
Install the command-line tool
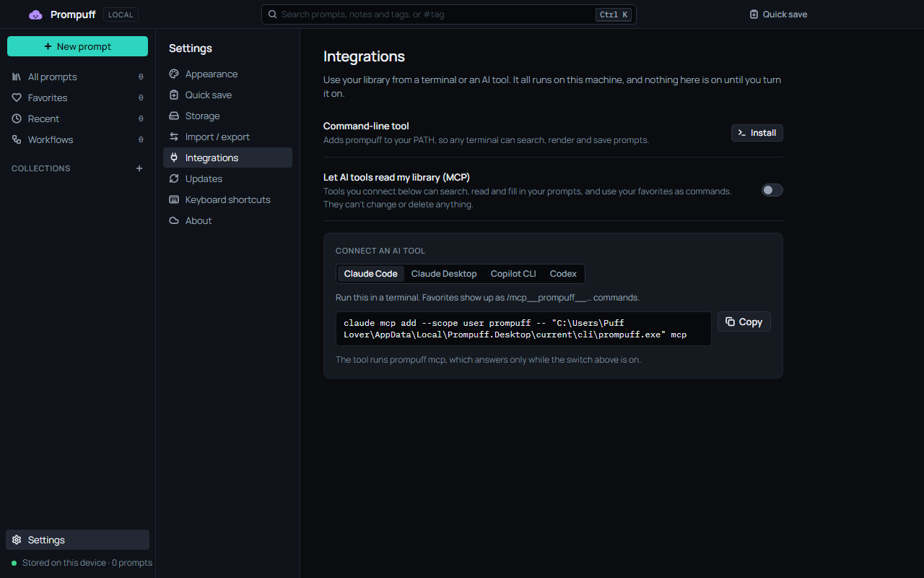(x=757, y=133)
